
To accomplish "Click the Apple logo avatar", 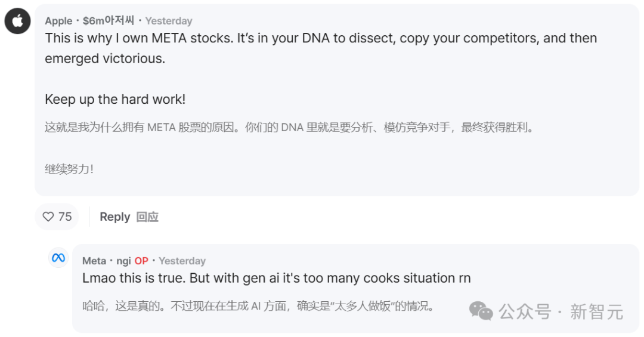I will 17,21.
